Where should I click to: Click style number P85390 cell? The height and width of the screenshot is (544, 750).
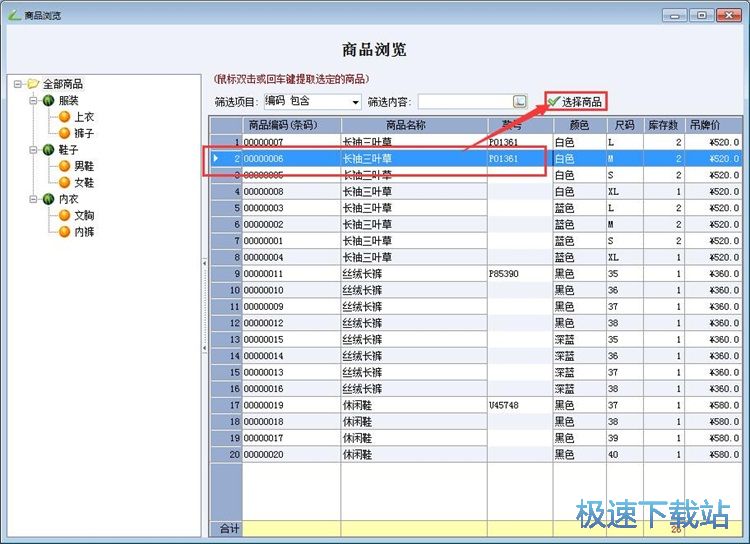[520, 274]
